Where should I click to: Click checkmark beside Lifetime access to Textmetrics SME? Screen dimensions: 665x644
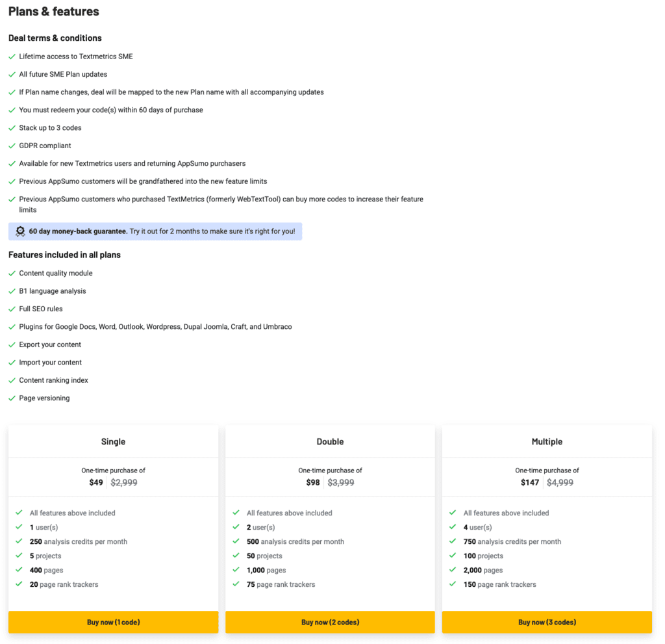(x=12, y=57)
